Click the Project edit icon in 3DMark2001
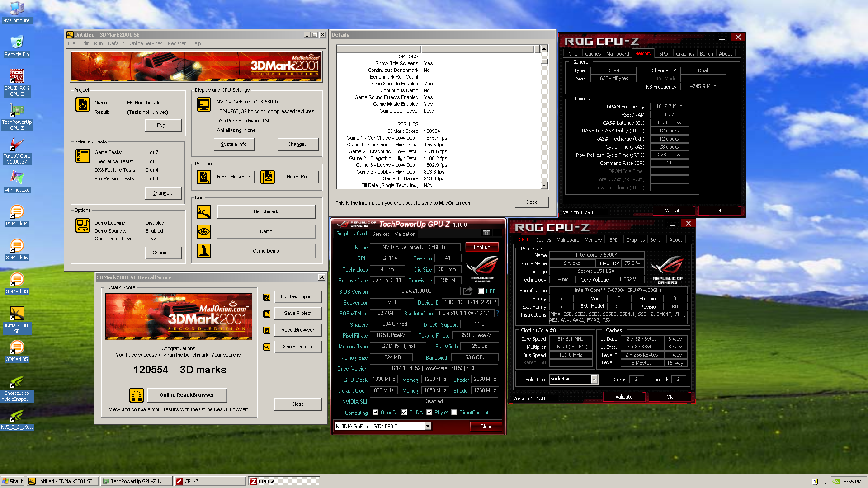868x488 pixels. point(83,104)
